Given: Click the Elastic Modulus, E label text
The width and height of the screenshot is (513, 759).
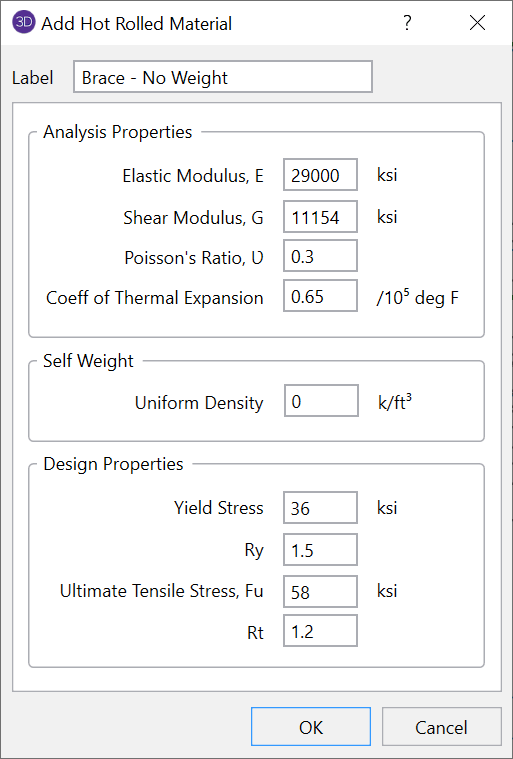Looking at the screenshot, I should coord(193,176).
